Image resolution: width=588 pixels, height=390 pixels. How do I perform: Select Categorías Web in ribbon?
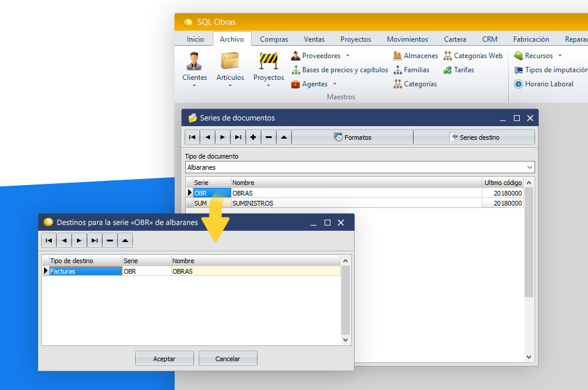(473, 56)
